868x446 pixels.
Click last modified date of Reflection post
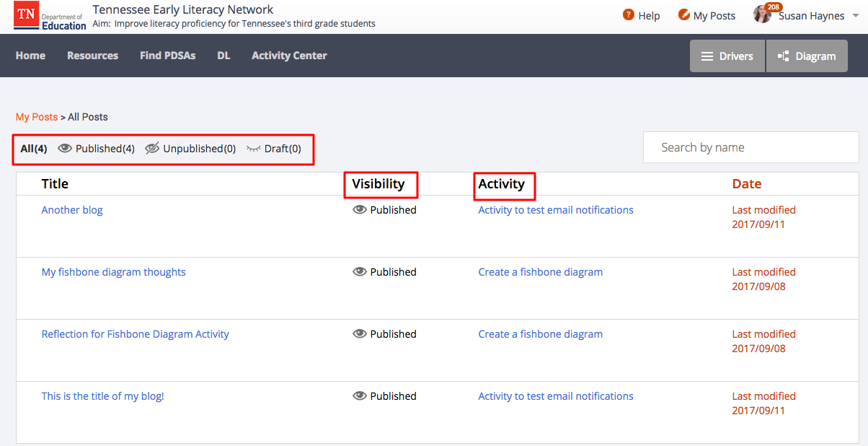point(764,341)
